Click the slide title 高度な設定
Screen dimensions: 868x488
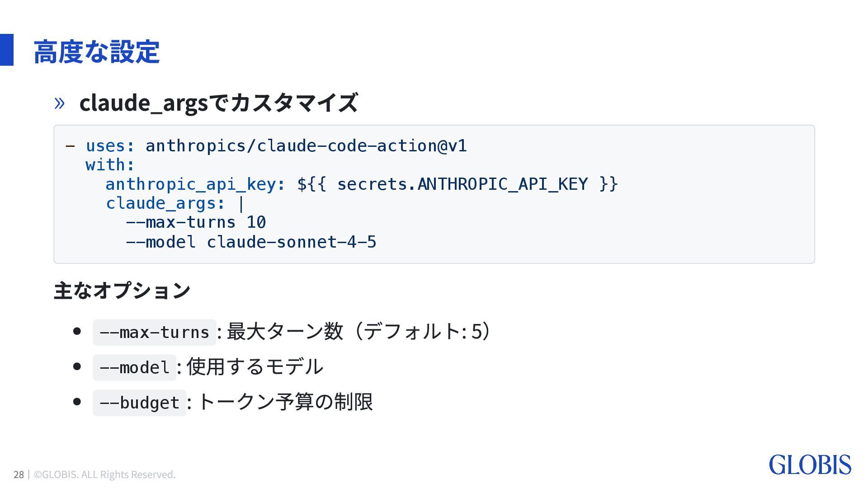(x=96, y=52)
